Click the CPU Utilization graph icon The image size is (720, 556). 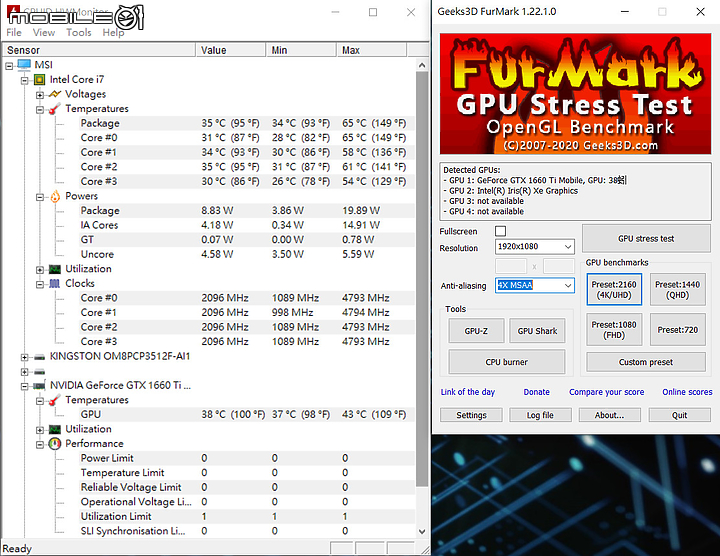point(55,269)
